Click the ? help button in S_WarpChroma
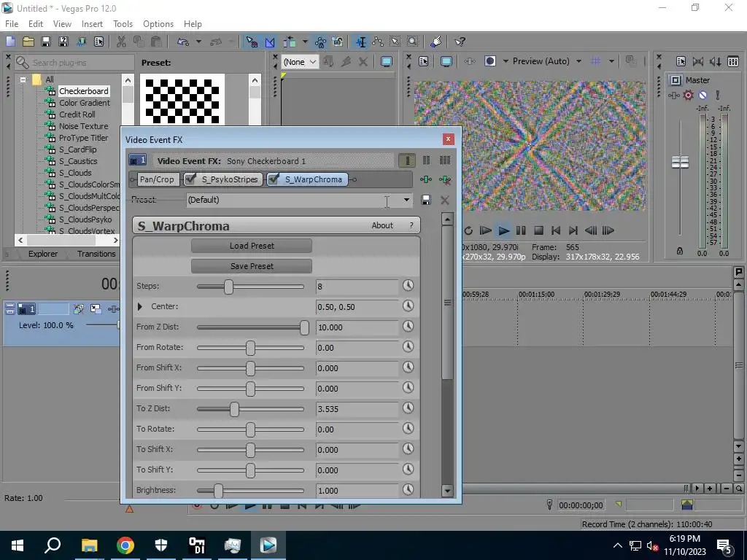 tap(411, 226)
